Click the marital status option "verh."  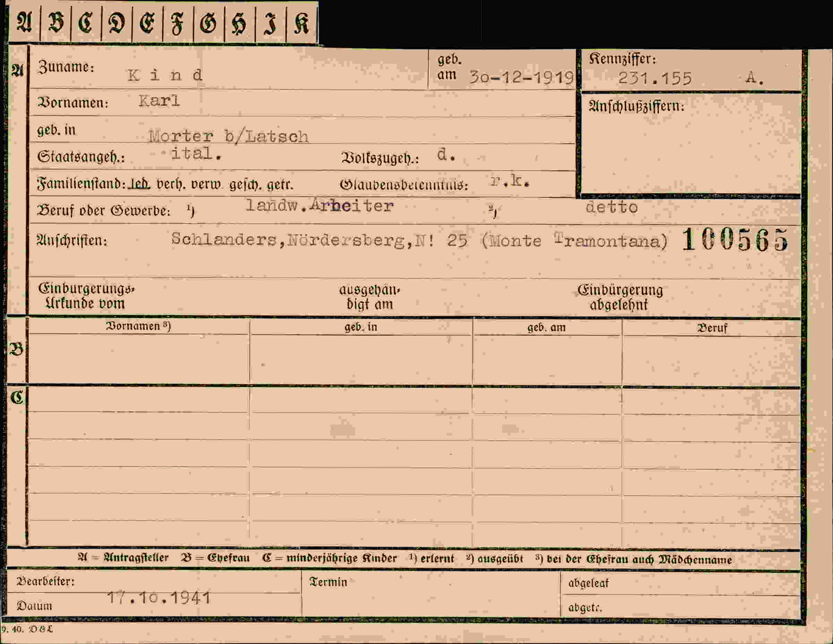171,184
